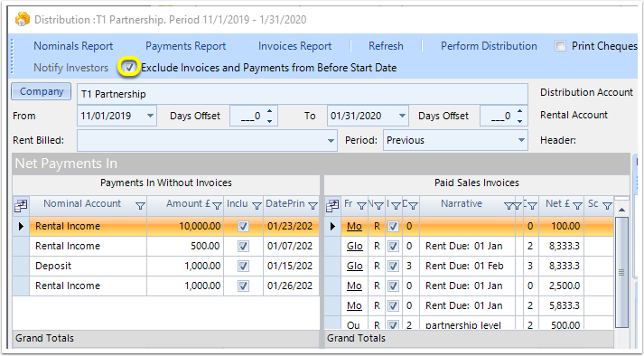Image resolution: width=644 pixels, height=356 pixels.
Task: Open column chooser in Paid Sales Invoices grid
Action: pyautogui.click(x=332, y=205)
